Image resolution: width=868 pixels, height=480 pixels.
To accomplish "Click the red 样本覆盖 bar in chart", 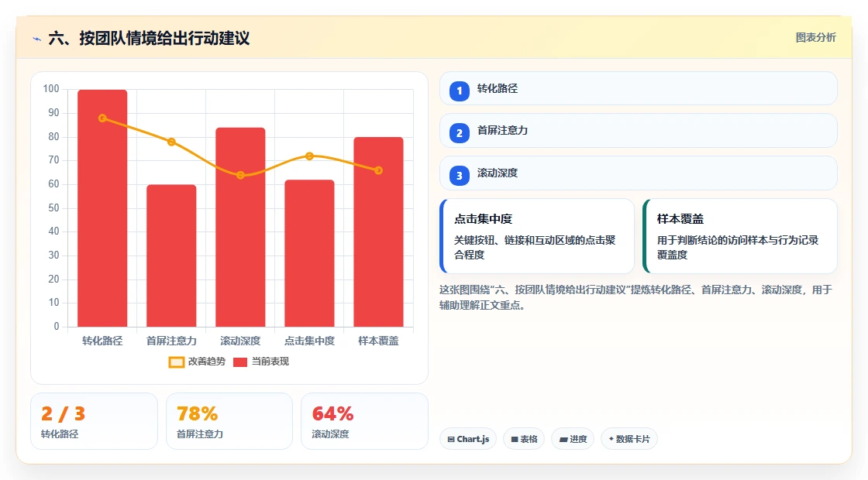I will [x=379, y=231].
